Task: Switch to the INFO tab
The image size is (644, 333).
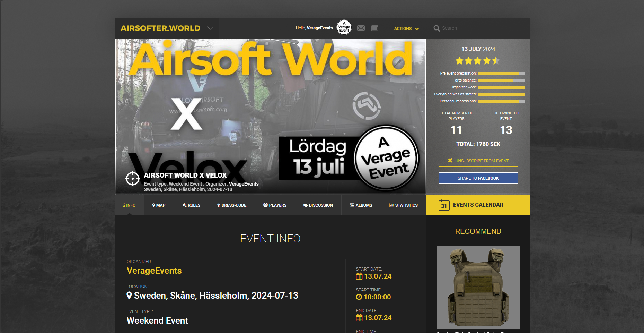Action: 130,205
